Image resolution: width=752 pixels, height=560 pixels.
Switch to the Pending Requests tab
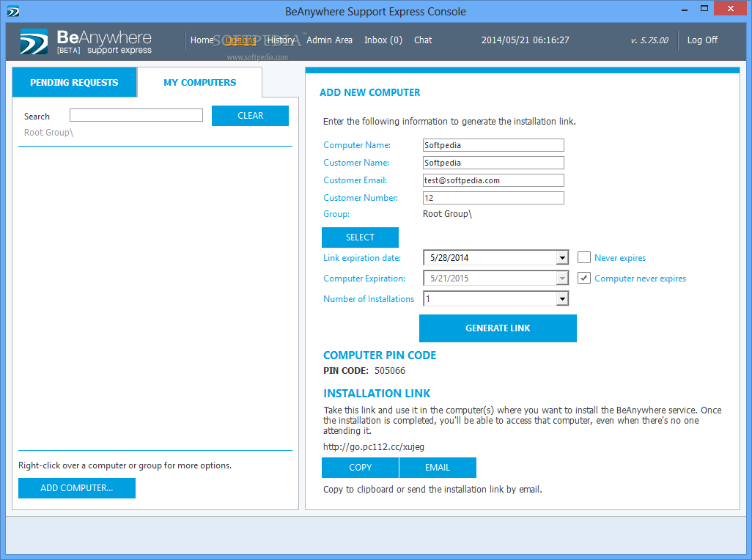tap(74, 83)
